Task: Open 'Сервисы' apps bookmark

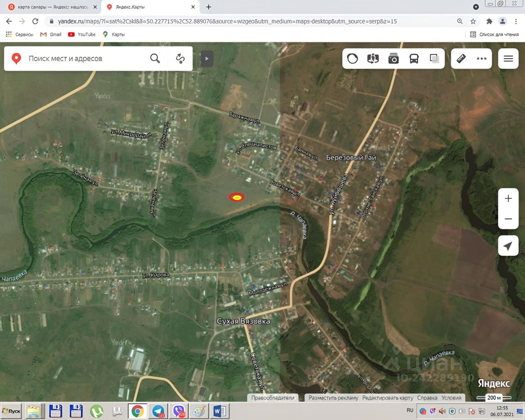Action: (x=20, y=34)
